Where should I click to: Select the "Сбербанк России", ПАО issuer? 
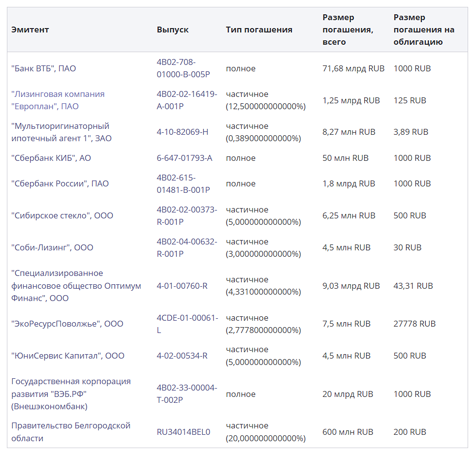click(x=60, y=183)
